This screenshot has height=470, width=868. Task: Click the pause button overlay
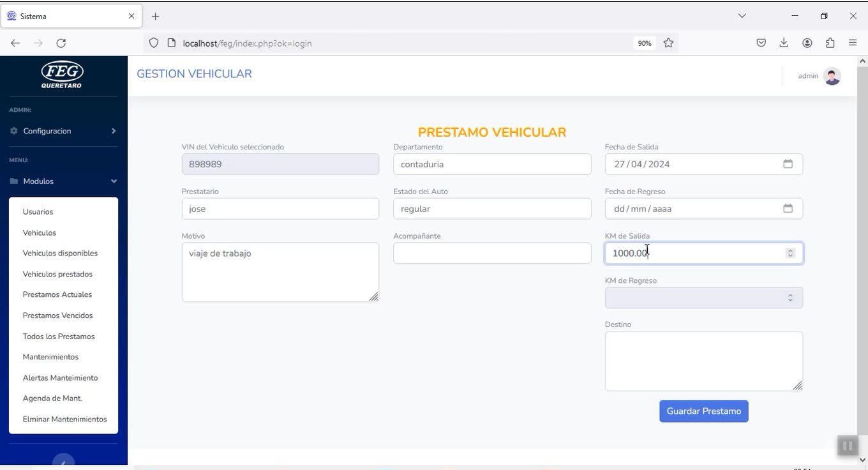847,446
